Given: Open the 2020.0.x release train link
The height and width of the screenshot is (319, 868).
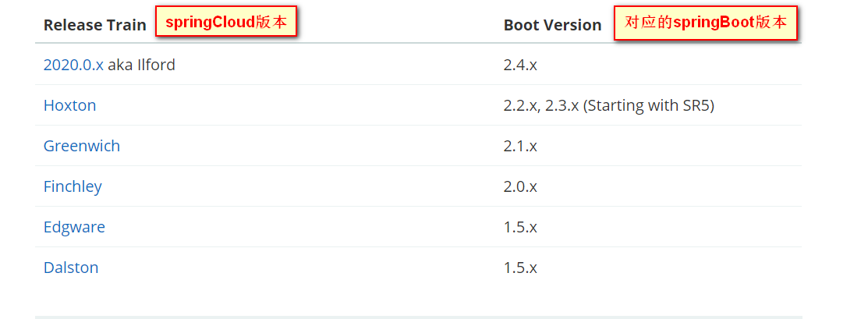Looking at the screenshot, I should tap(73, 65).
